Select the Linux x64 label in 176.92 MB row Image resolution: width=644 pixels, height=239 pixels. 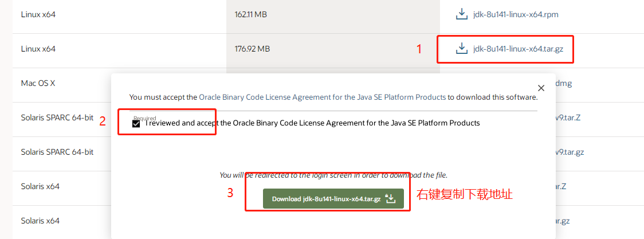pos(38,49)
